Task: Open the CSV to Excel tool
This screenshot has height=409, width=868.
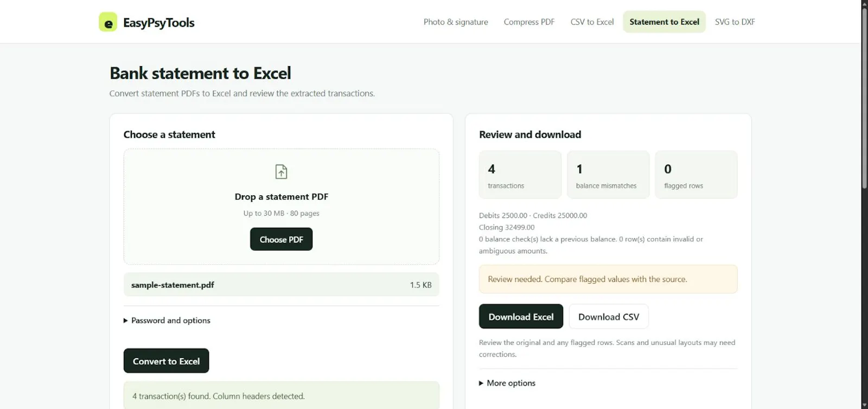Action: (592, 22)
